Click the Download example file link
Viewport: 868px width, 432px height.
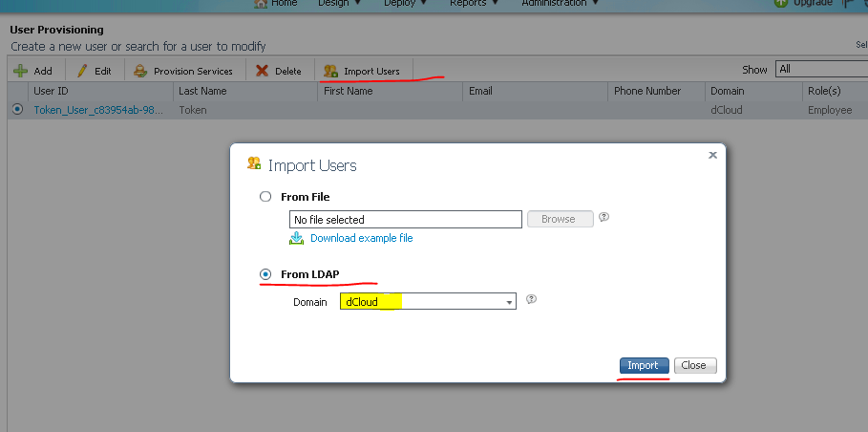point(362,238)
